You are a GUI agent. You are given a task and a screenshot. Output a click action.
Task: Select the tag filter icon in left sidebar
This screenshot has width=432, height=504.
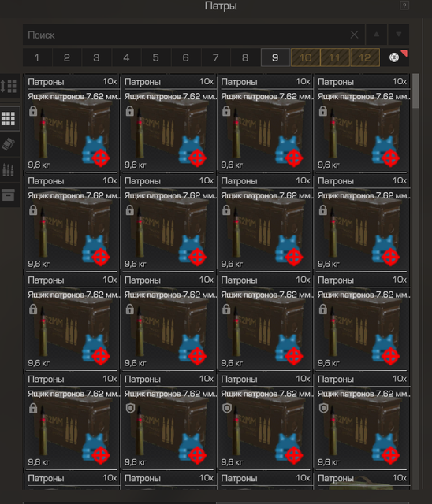click(8, 144)
